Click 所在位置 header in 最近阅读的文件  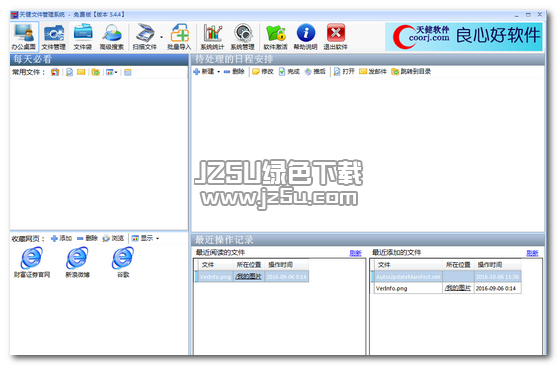click(x=249, y=265)
